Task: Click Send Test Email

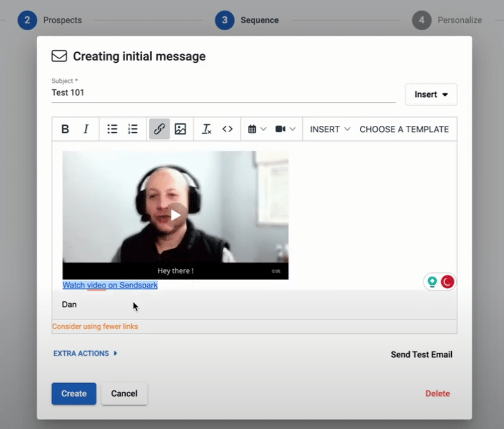Action: pyautogui.click(x=422, y=355)
